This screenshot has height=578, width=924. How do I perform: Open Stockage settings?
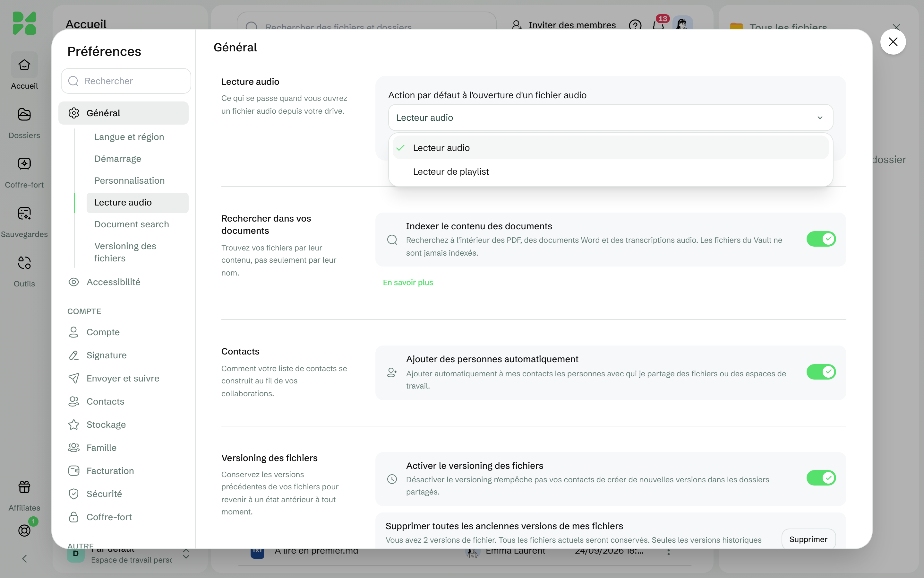(123, 424)
